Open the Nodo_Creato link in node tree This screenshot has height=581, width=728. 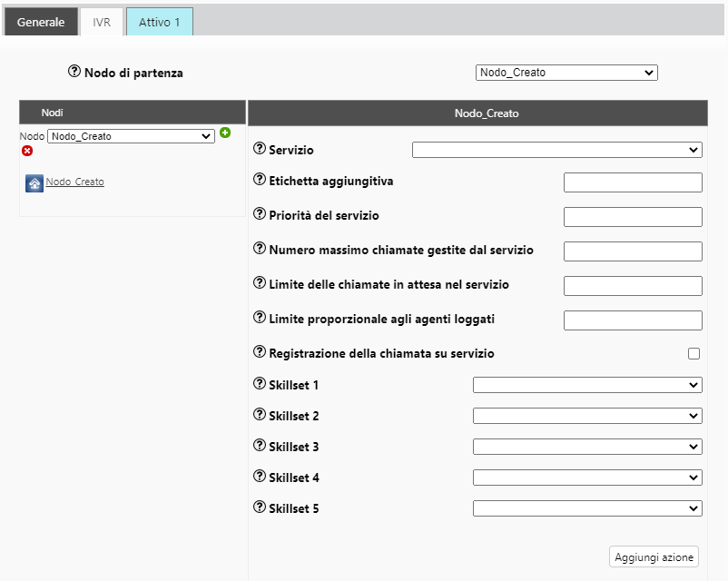tap(74, 182)
